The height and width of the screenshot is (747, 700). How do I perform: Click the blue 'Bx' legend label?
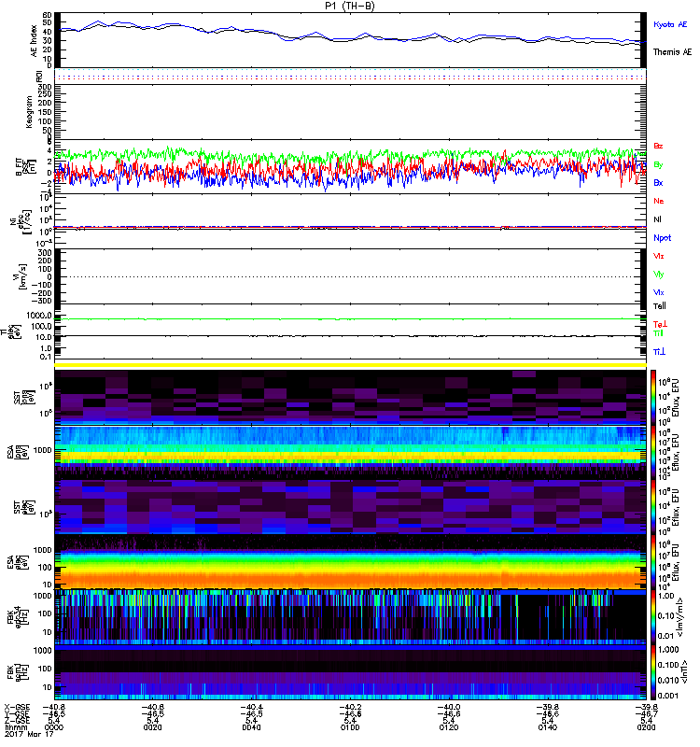coord(658,182)
